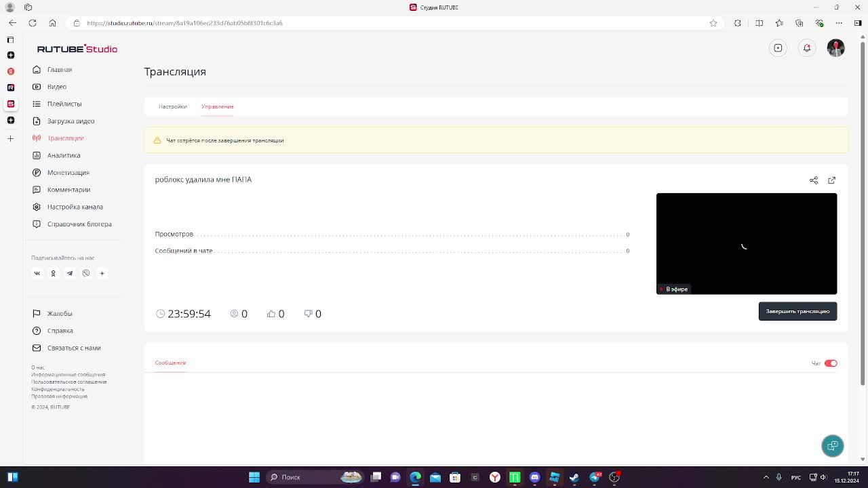Open Telegram from the taskbar
868x488 pixels.
pyautogui.click(x=595, y=477)
